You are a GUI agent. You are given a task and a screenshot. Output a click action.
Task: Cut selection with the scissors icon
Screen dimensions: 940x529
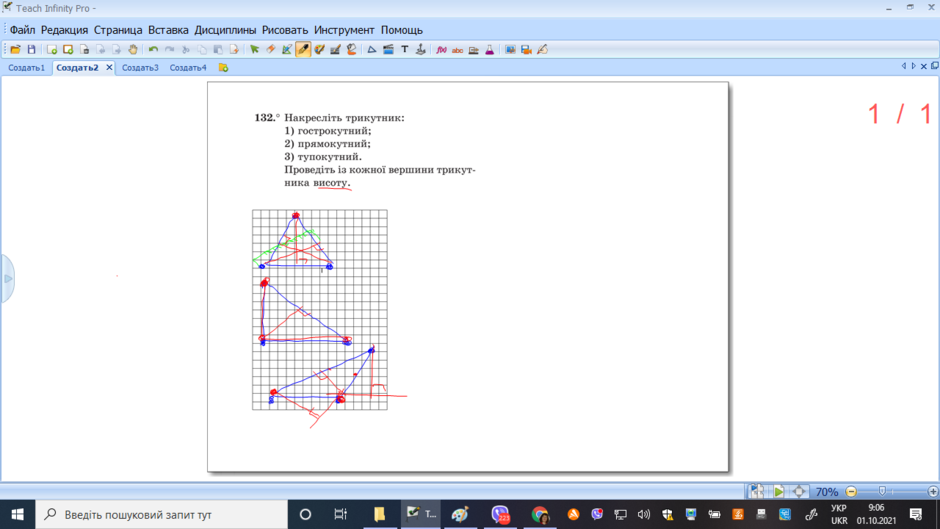186,50
